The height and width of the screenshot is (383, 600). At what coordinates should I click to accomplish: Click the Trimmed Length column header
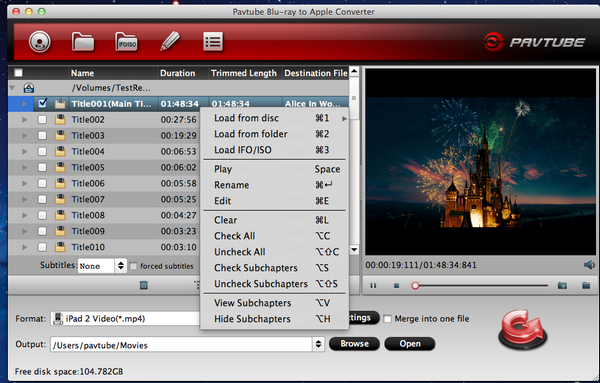(244, 73)
